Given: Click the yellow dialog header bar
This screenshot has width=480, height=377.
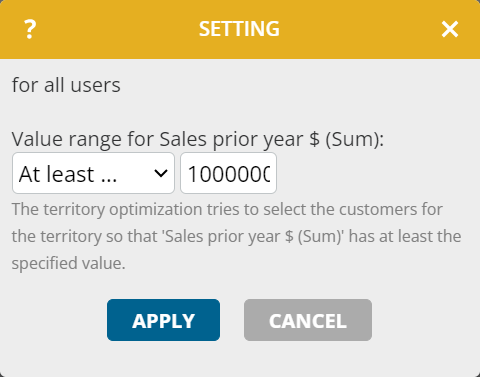Looking at the screenshot, I should (240, 29).
